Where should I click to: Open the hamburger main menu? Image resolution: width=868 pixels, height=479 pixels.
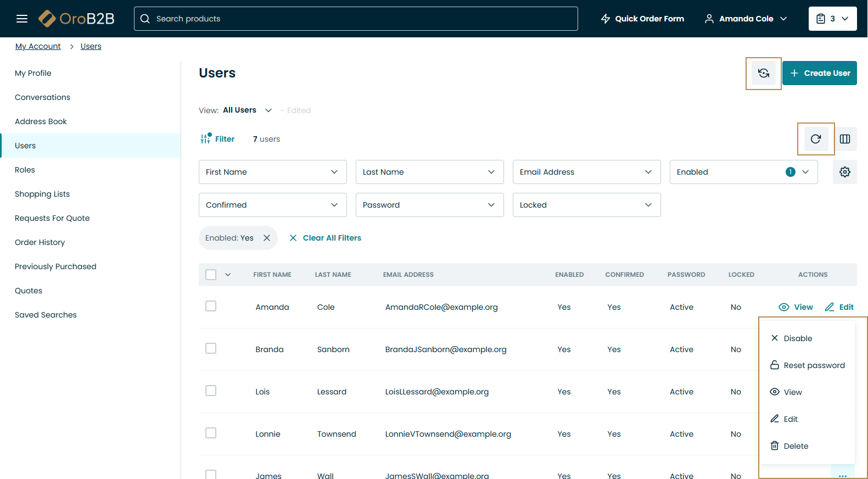click(x=22, y=19)
